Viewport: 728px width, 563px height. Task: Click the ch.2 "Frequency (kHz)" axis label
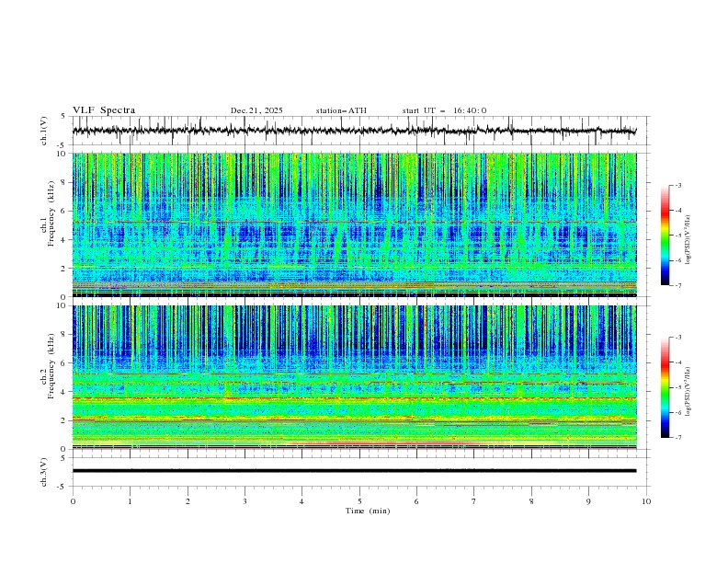(x=51, y=365)
